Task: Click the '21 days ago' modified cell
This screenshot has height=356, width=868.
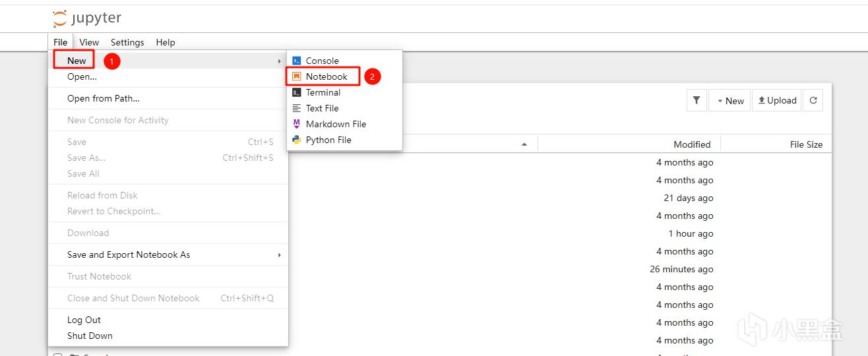Action: click(689, 198)
